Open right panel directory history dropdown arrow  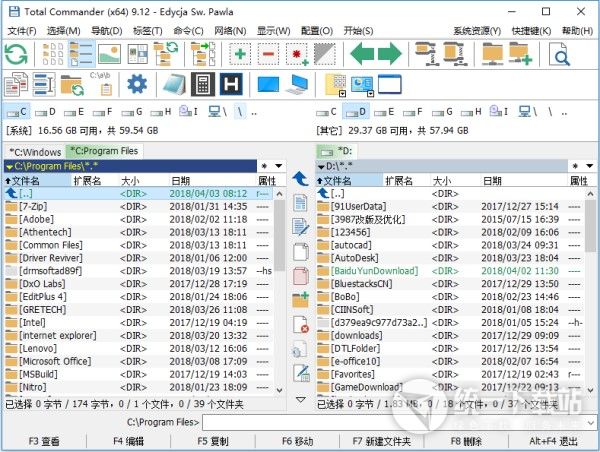coord(589,166)
